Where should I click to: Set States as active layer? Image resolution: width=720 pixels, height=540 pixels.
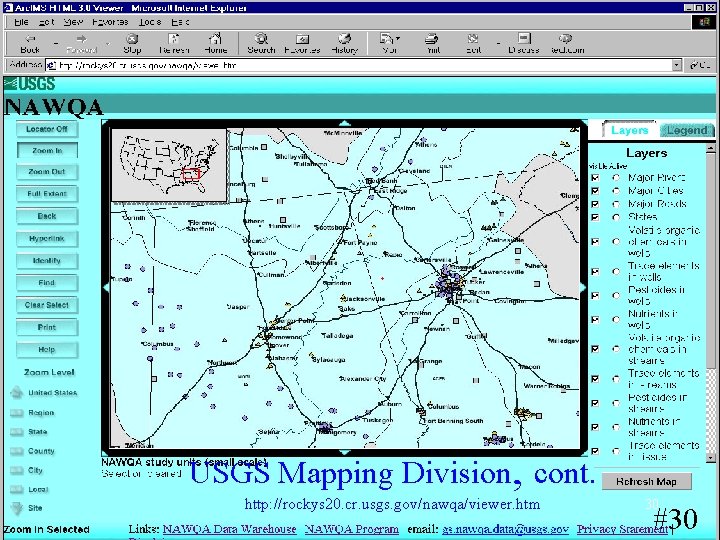point(616,217)
